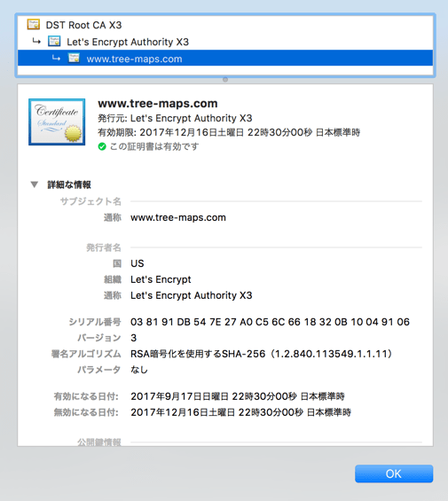Click subject common name value www.tree-maps.com
Image resolution: width=448 pixels, height=501 pixels.
(x=178, y=217)
